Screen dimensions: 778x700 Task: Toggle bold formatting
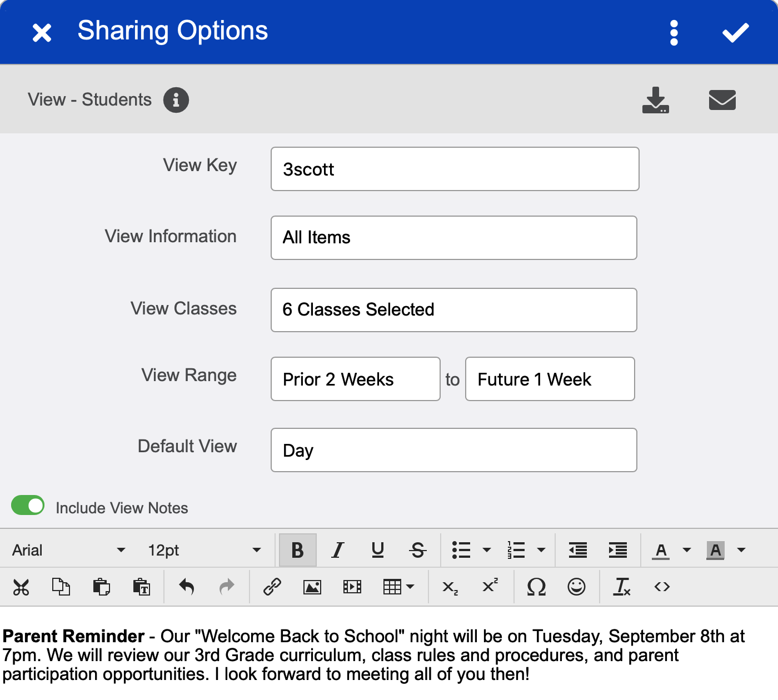(x=297, y=550)
